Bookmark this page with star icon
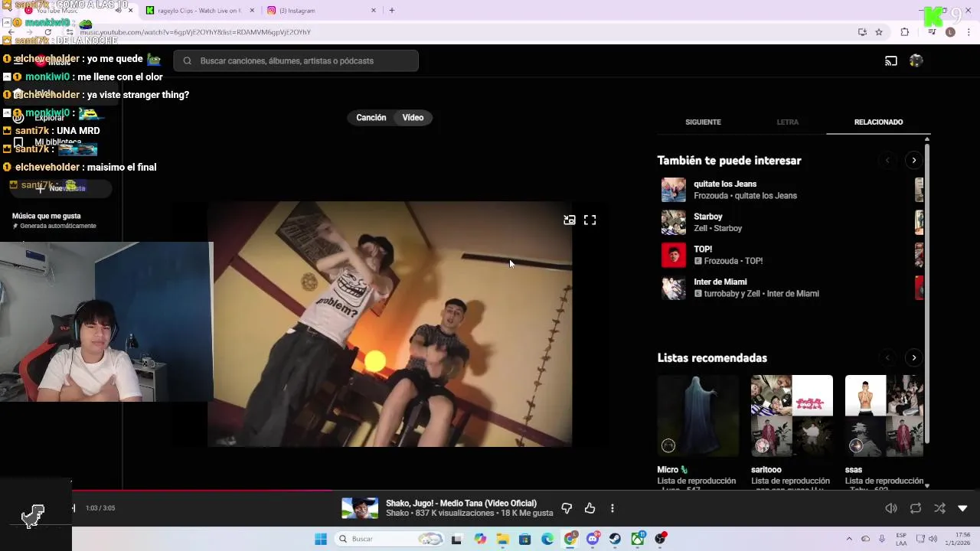Screen dimensions: 980x551 click(x=879, y=32)
